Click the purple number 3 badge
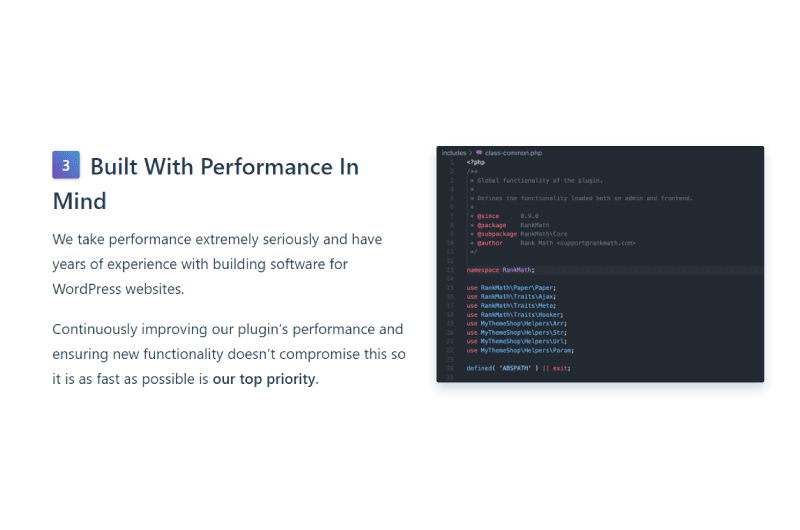 66,165
